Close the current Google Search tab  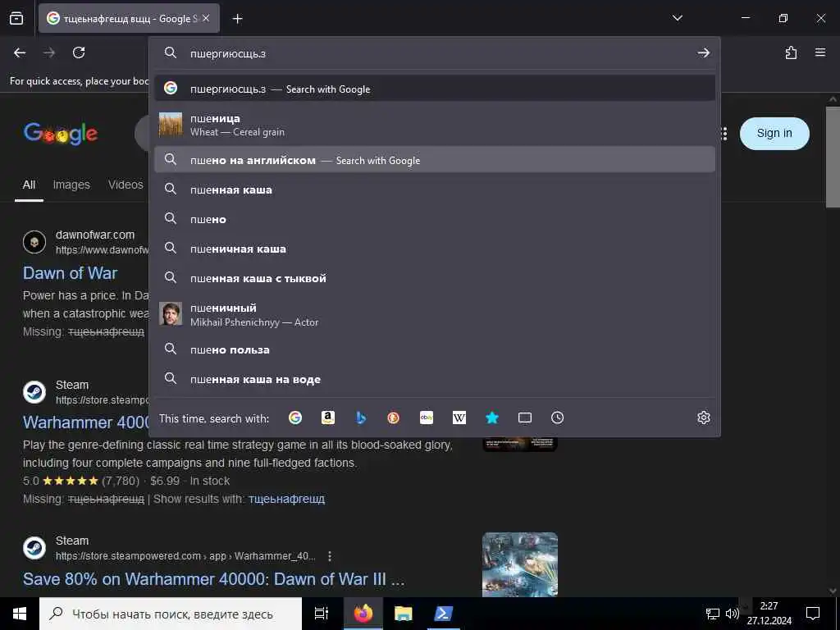pos(206,18)
